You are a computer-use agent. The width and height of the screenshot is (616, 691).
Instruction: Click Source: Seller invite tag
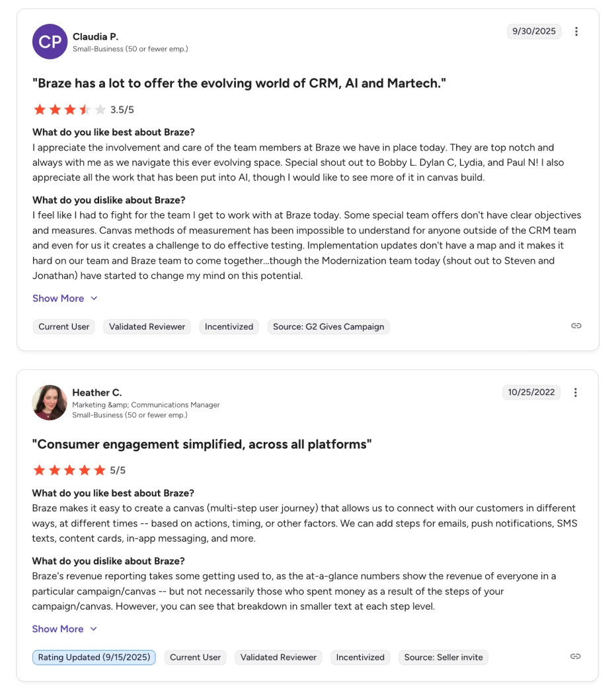tap(443, 657)
